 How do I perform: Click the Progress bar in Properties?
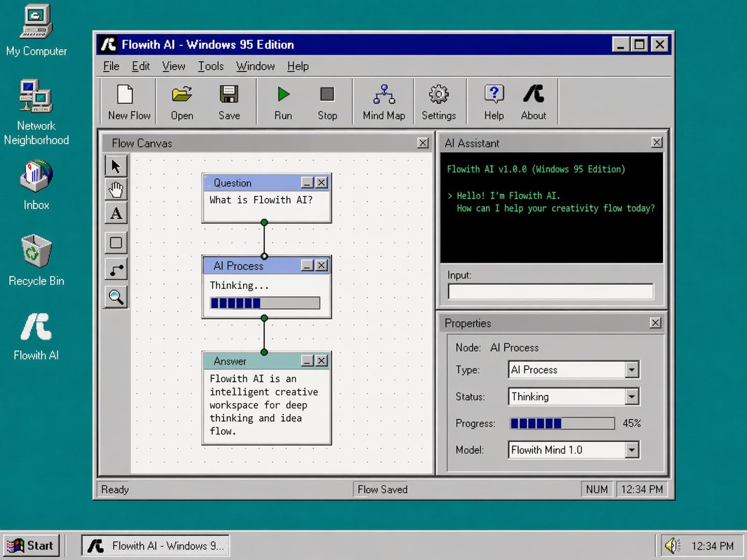562,423
